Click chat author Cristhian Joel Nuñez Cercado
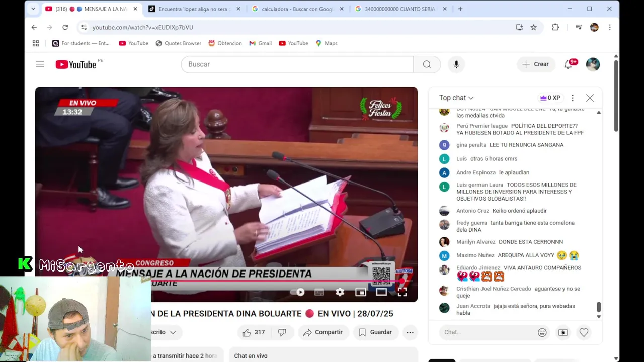 (x=494, y=289)
